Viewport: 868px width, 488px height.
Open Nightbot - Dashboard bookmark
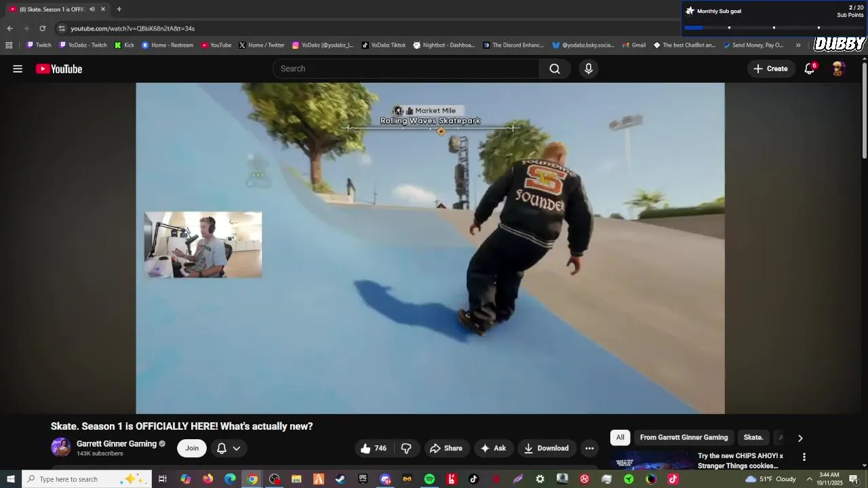pos(444,45)
